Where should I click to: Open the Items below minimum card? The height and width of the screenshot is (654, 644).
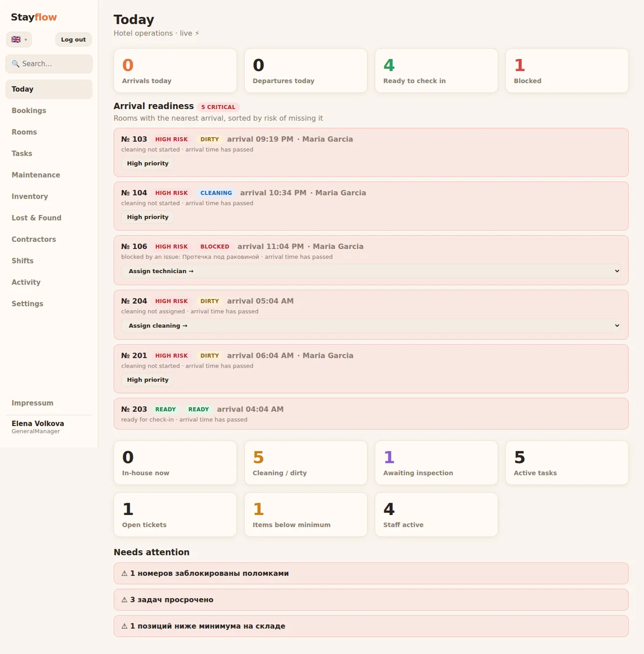[x=306, y=515]
